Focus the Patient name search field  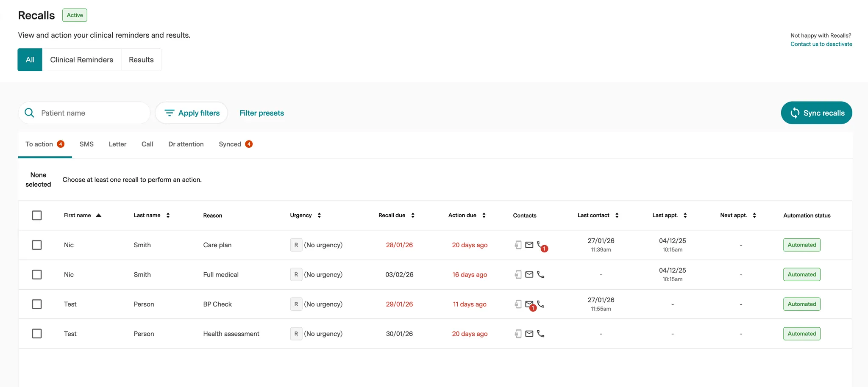[x=91, y=113]
